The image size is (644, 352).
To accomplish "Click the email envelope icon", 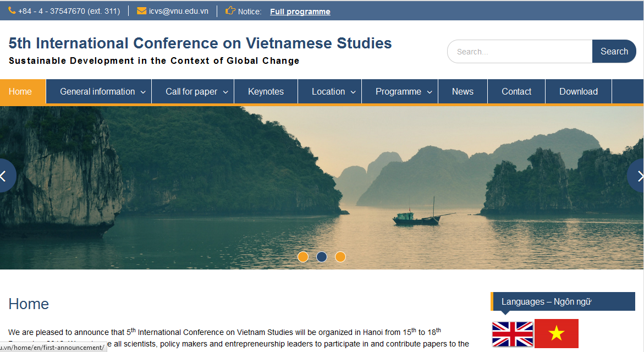I will point(141,10).
